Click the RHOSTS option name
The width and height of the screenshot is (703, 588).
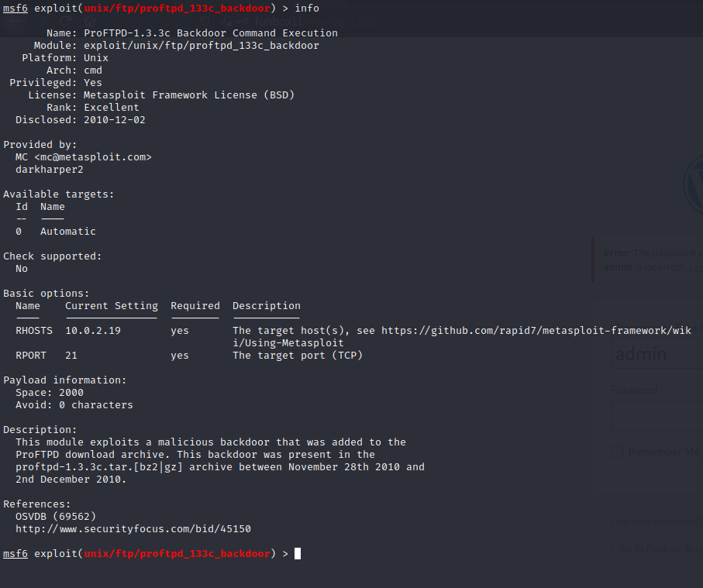point(34,331)
